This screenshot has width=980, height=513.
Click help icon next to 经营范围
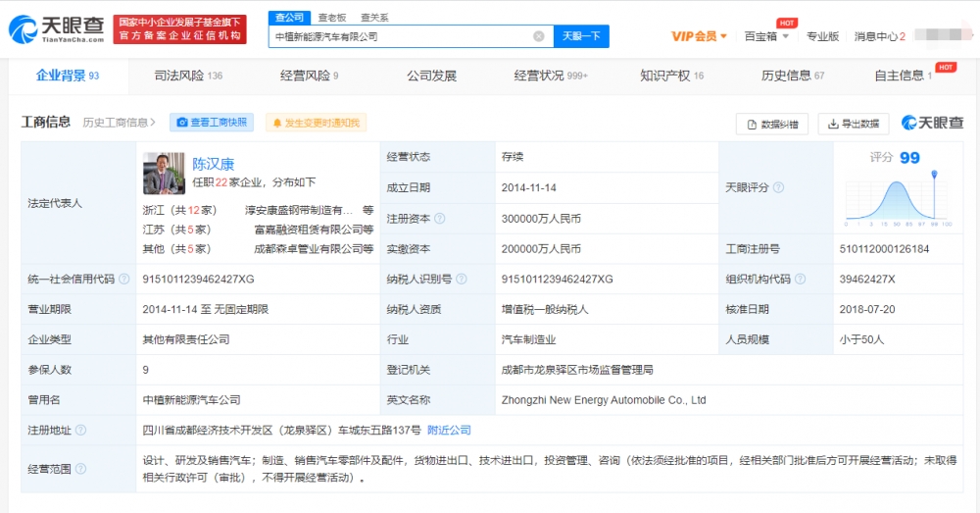80,469
